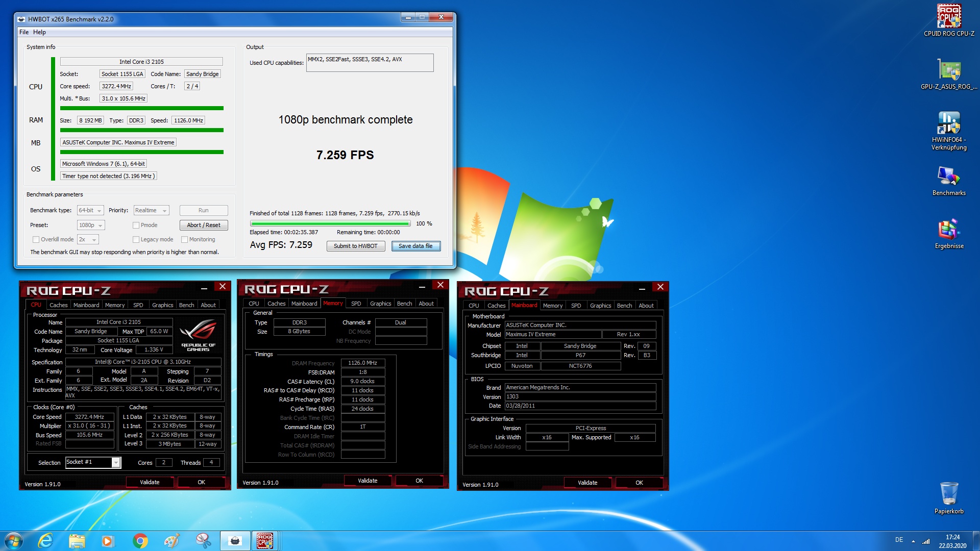Click the Run benchmark button

pos(203,210)
